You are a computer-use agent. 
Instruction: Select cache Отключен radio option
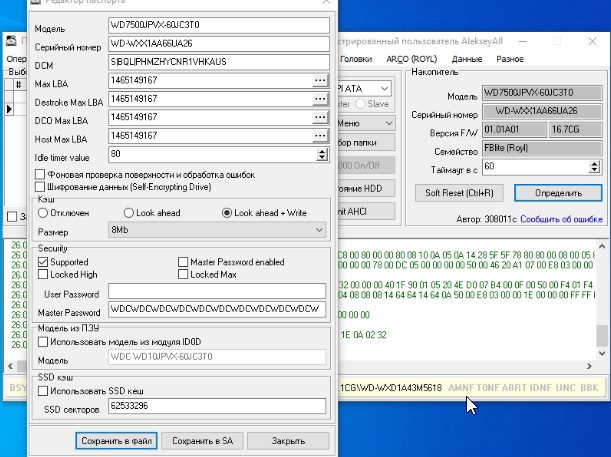tap(42, 213)
